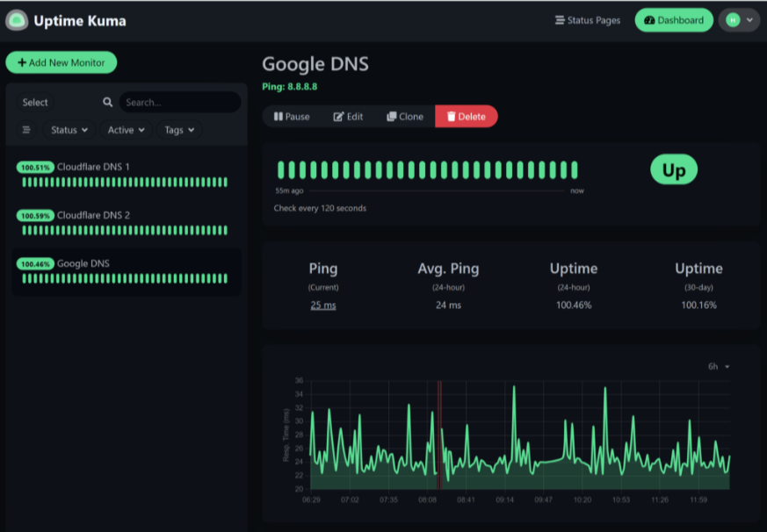The height and width of the screenshot is (532, 767).
Task: Open the Edit monitor icon
Action: (x=338, y=116)
